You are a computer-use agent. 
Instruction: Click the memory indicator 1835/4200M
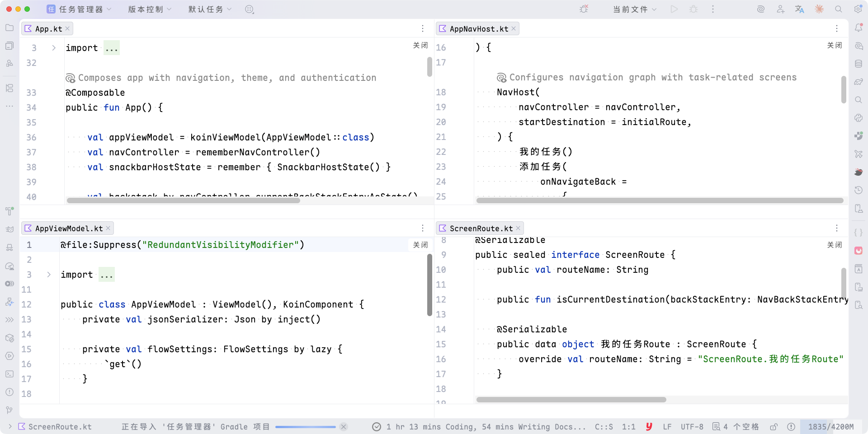tap(830, 427)
